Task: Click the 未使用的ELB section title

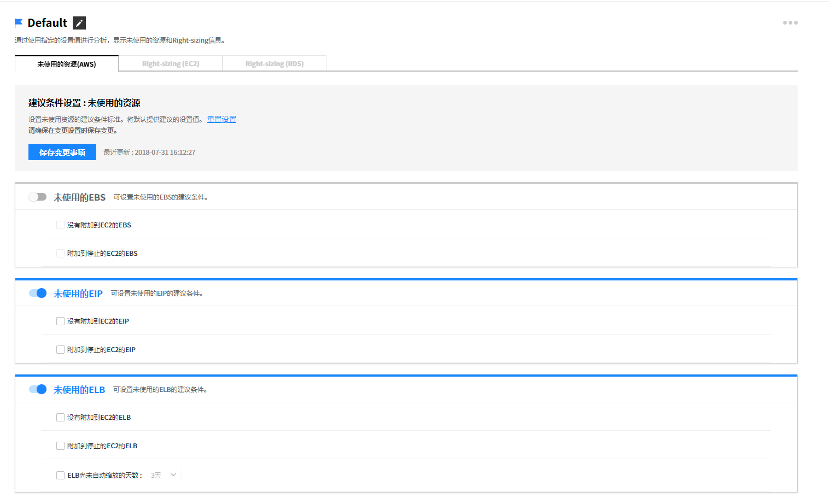Action: coord(79,390)
